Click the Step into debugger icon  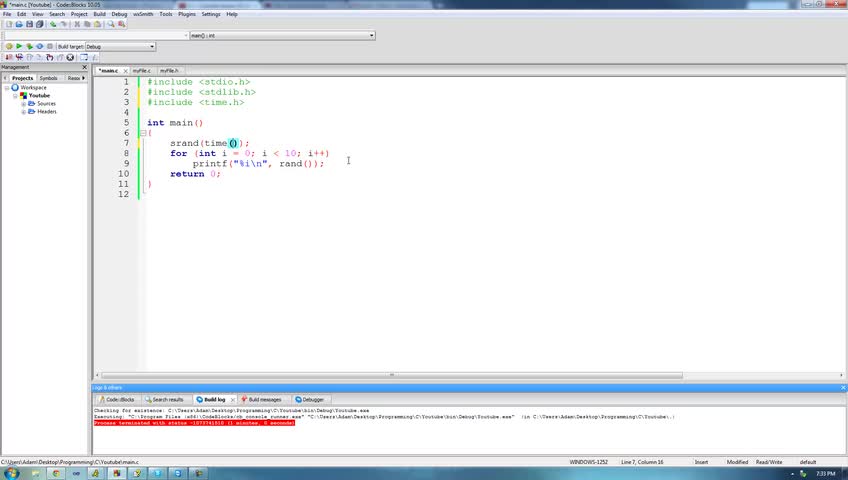[x=50, y=57]
